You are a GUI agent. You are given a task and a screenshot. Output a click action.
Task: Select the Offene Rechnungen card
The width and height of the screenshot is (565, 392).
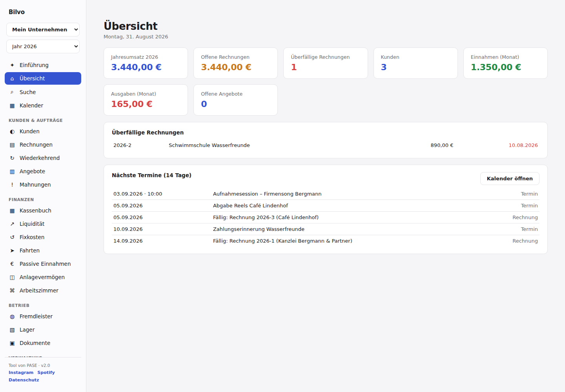(235, 63)
